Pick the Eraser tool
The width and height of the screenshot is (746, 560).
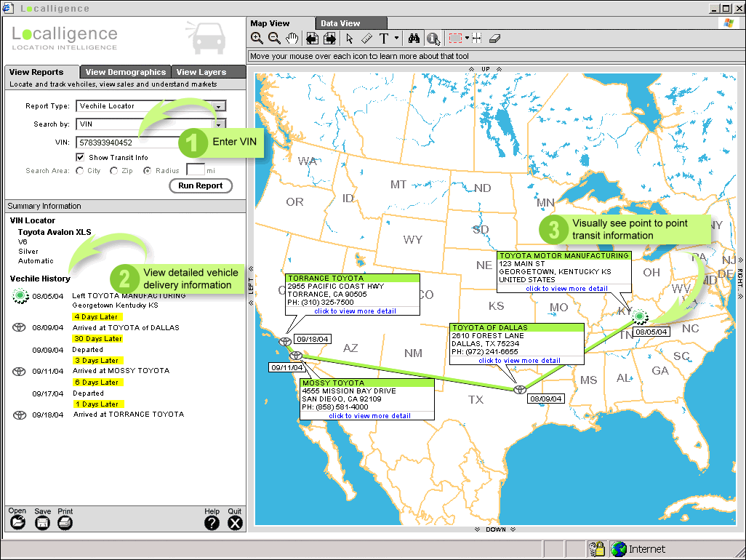point(495,39)
